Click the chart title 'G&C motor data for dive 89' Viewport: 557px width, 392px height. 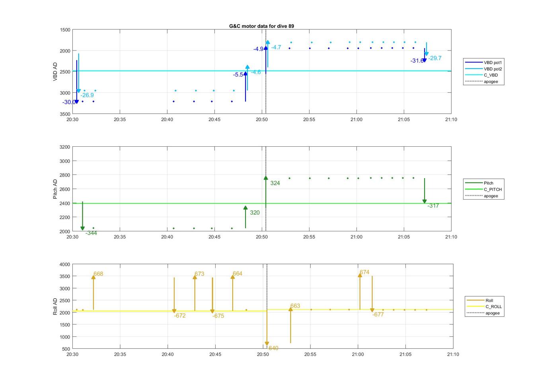261,26
